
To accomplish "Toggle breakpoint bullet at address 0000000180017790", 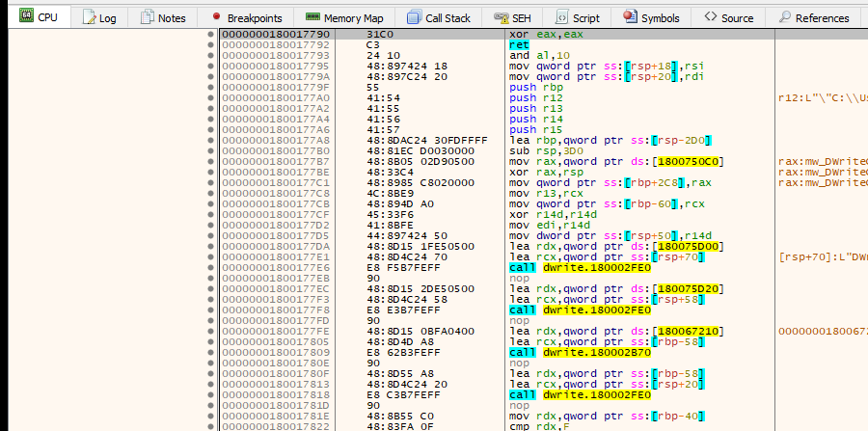I will coord(210,35).
